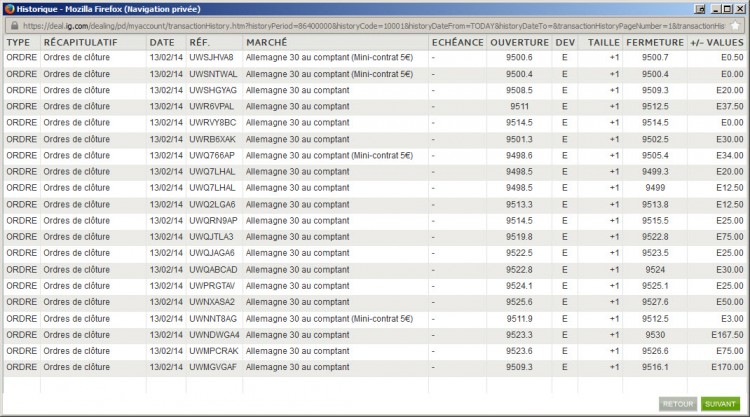Select reference UWRVY8BC
Screen dimensions: 750x417
[x=213, y=122]
